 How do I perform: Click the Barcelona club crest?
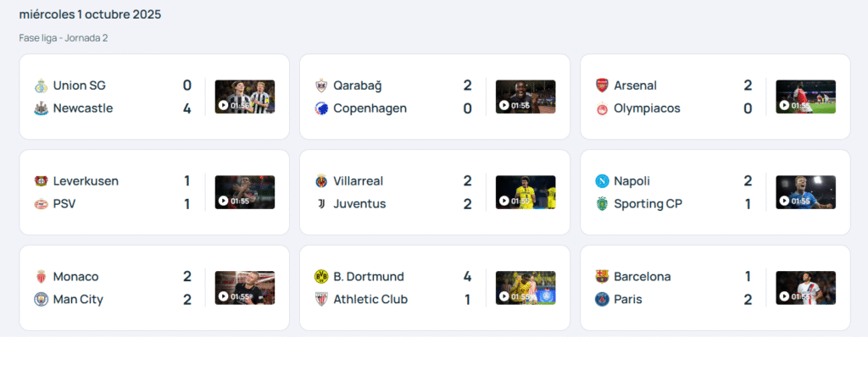click(x=602, y=277)
